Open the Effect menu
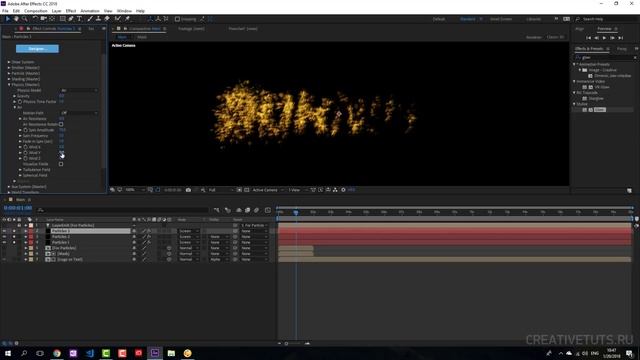 click(71, 11)
